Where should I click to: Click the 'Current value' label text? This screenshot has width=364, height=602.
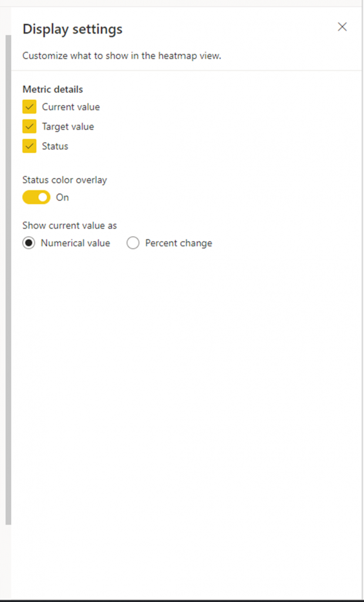tap(71, 107)
